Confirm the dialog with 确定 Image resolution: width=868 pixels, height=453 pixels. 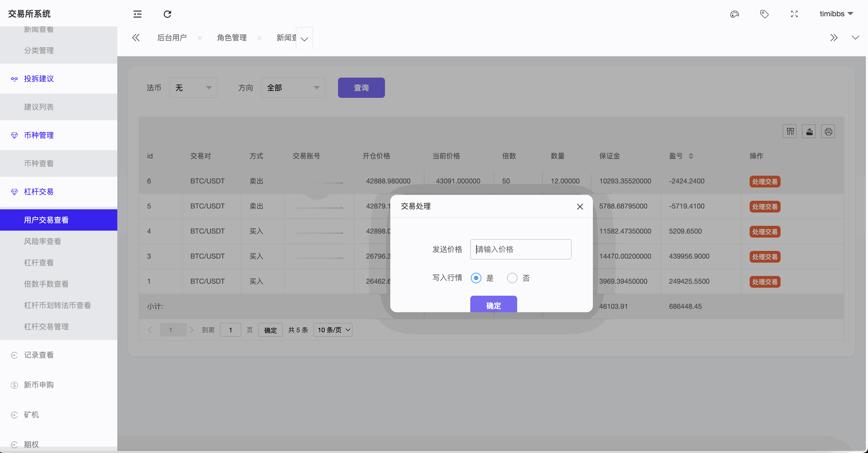tap(493, 305)
